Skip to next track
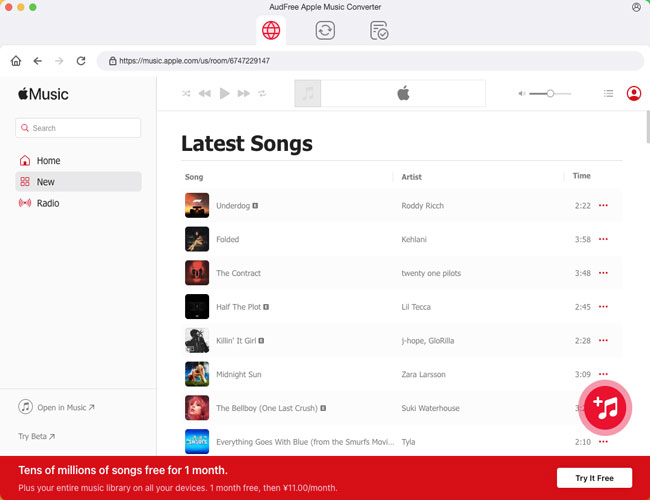Viewport: 650px width, 500px height. (244, 94)
